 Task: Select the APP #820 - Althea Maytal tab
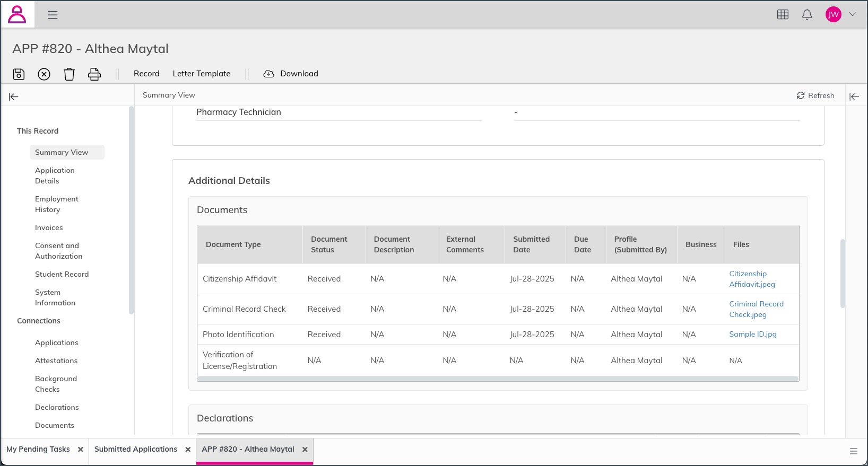tap(248, 449)
